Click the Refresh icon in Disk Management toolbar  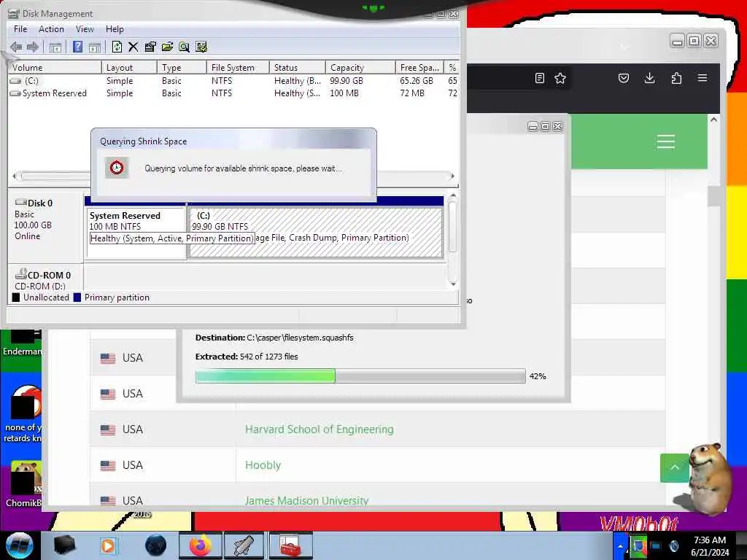[117, 47]
